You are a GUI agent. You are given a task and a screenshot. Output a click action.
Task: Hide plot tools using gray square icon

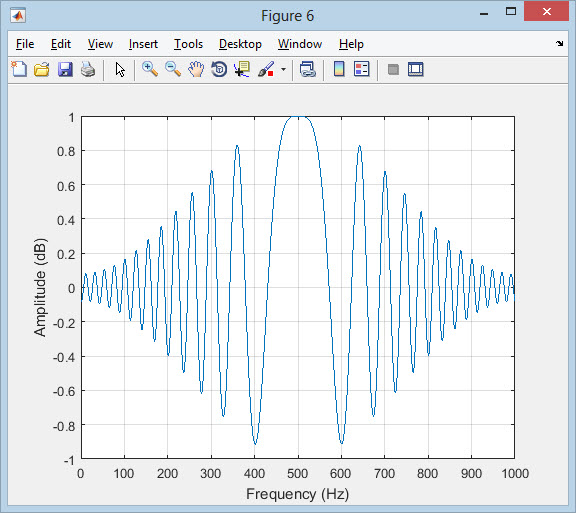pos(393,69)
